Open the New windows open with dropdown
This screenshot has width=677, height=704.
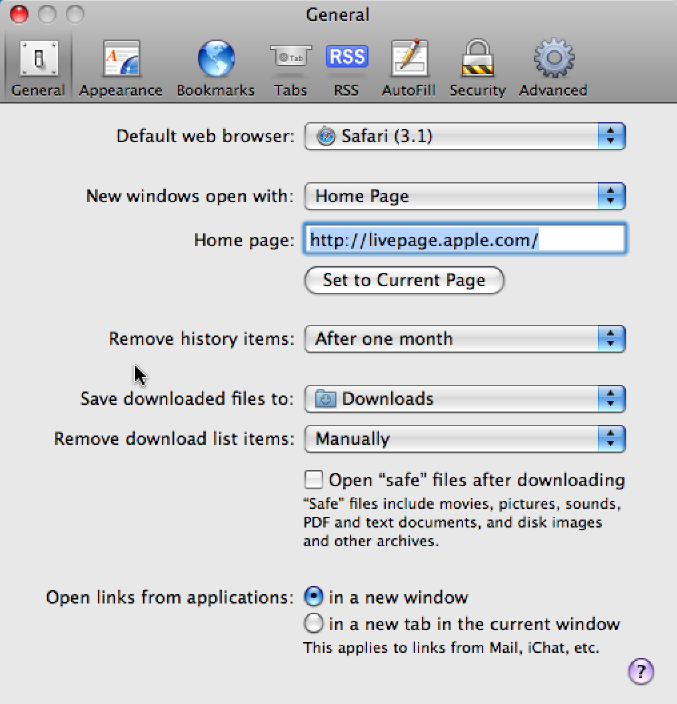(x=465, y=196)
